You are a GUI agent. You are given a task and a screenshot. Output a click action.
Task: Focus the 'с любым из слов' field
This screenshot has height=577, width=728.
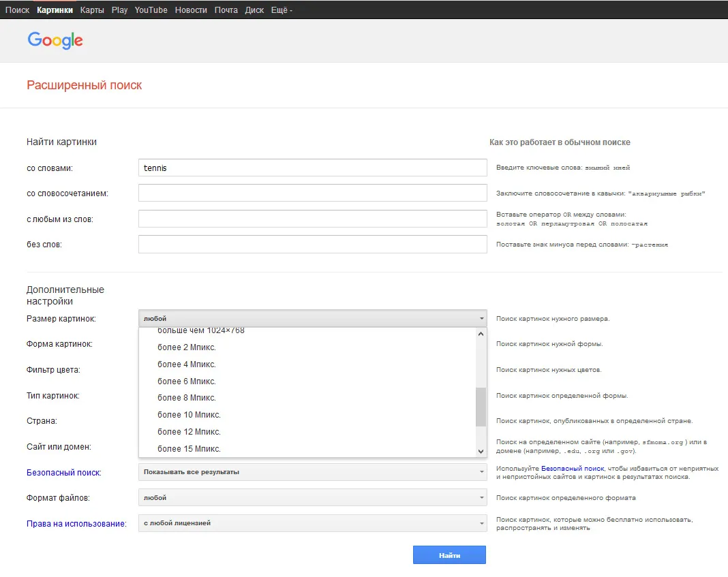pos(312,219)
